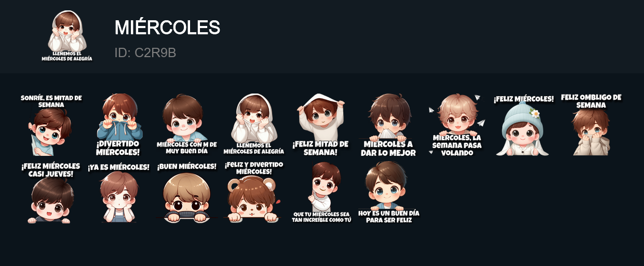Select the '¡Feliz miércoles casi jueves!' sticker
This screenshot has width=644, height=266.
tap(51, 192)
